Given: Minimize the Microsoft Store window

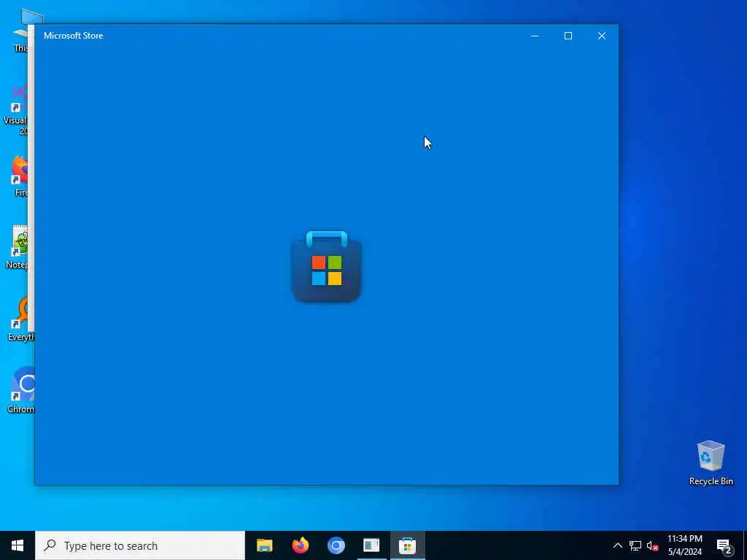Looking at the screenshot, I should click(x=535, y=36).
